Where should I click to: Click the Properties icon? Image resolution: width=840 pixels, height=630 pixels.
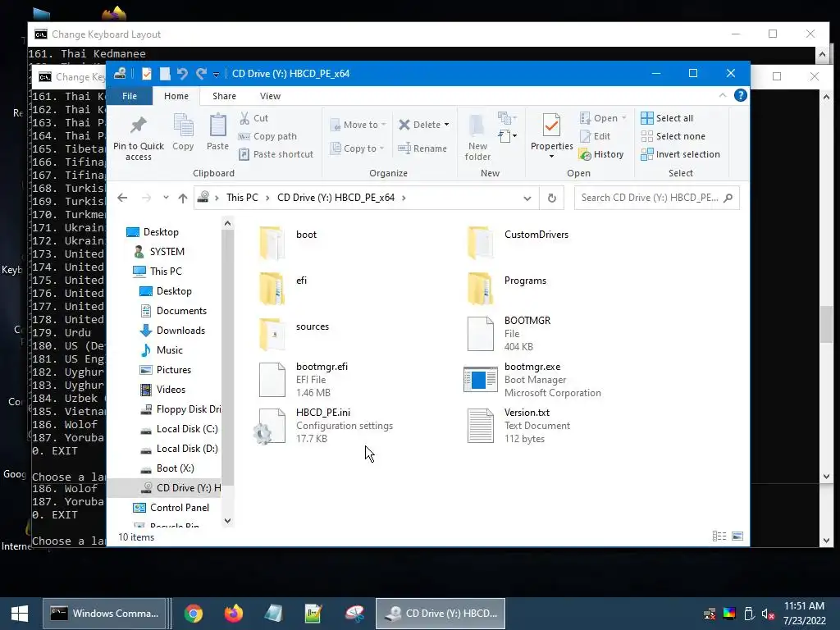click(551, 126)
